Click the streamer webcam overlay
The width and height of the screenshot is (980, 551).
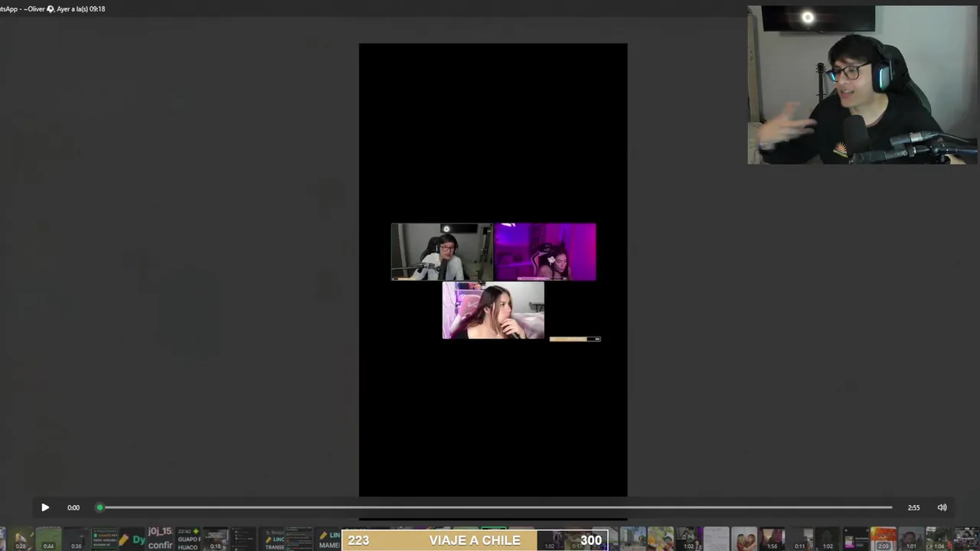pyautogui.click(x=862, y=85)
